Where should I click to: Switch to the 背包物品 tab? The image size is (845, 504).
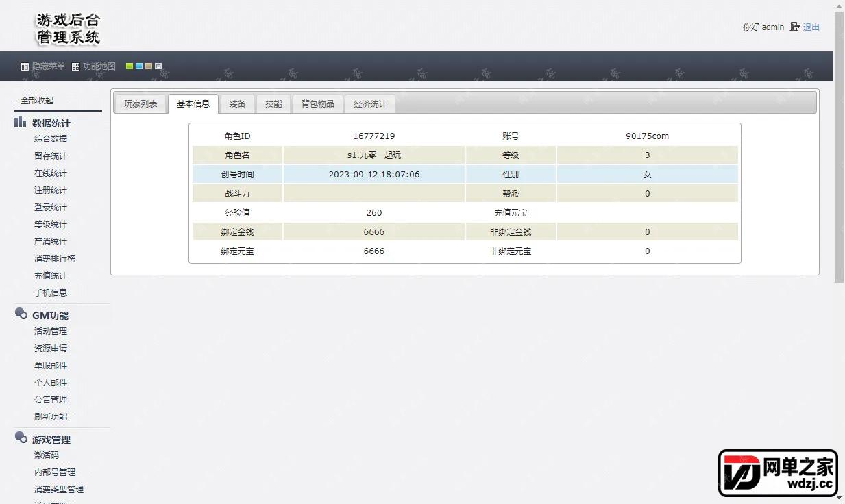tap(318, 104)
